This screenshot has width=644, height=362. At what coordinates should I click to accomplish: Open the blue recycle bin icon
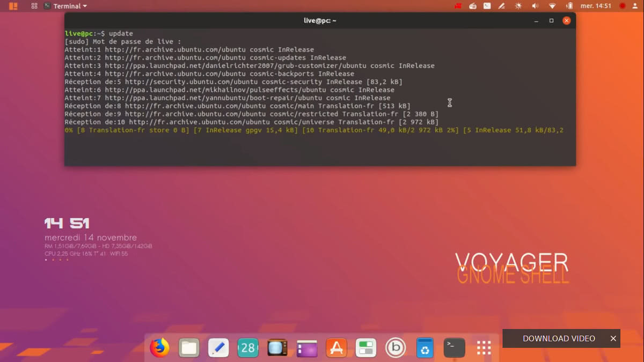(425, 348)
